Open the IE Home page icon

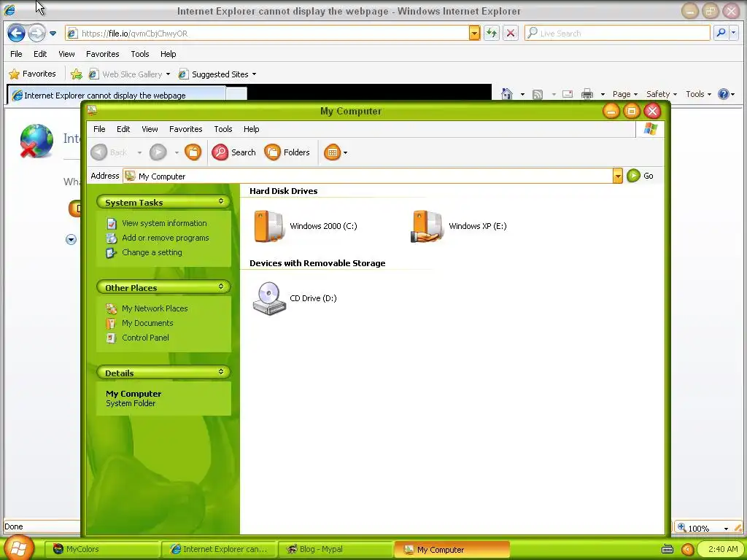tap(507, 94)
